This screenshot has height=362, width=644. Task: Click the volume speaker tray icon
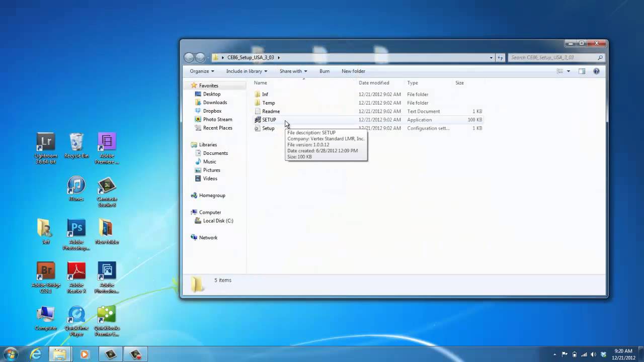pos(594,354)
